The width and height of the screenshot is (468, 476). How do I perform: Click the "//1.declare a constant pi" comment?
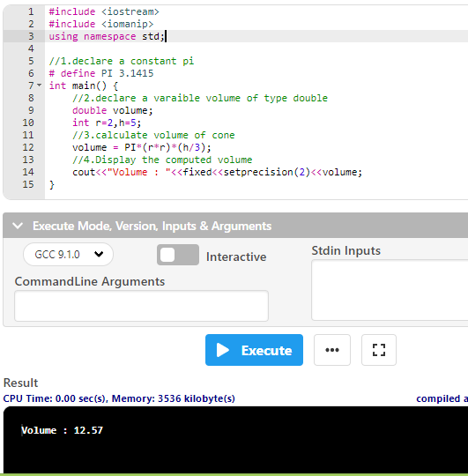[x=121, y=61]
